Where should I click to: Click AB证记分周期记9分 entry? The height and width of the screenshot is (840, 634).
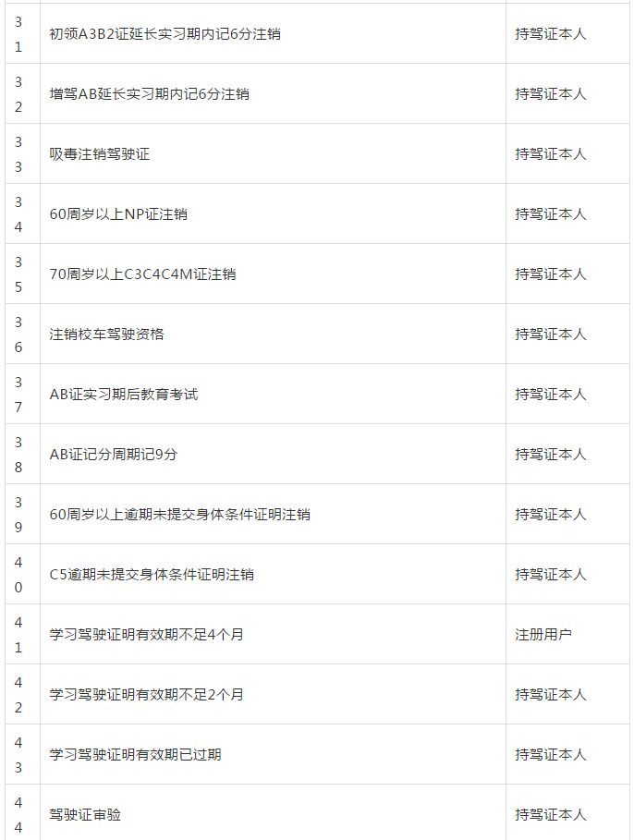[x=113, y=454]
